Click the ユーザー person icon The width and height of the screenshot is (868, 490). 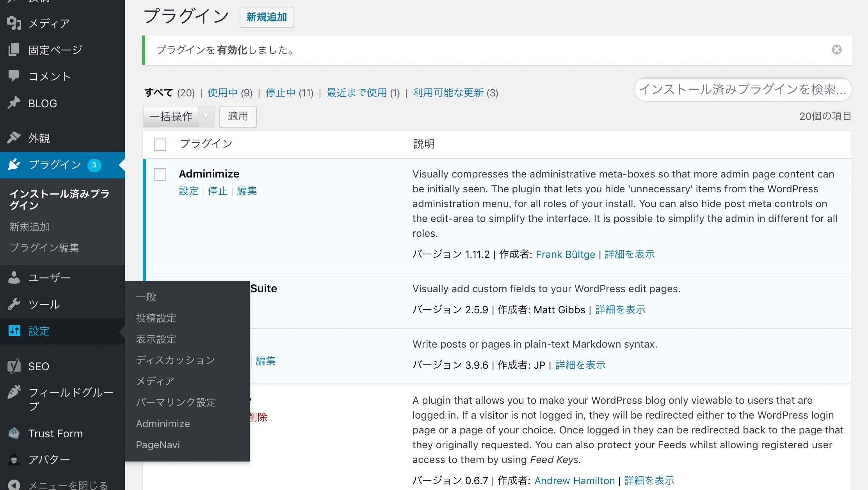[x=14, y=277]
